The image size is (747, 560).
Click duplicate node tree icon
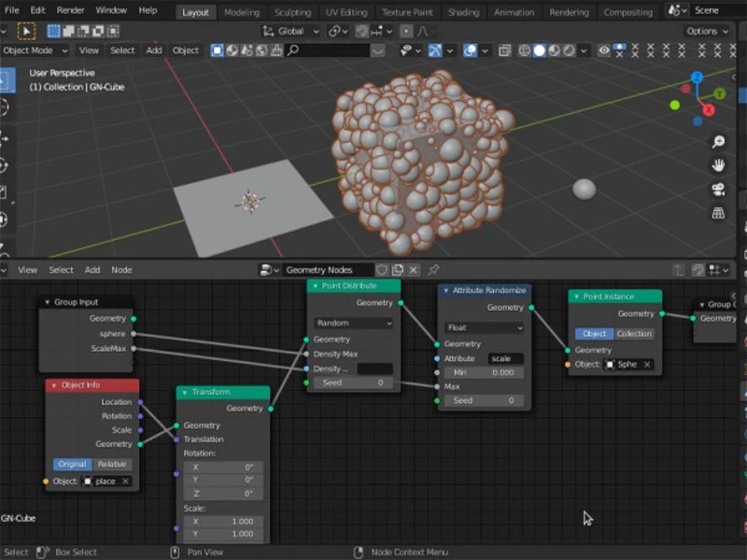(398, 270)
